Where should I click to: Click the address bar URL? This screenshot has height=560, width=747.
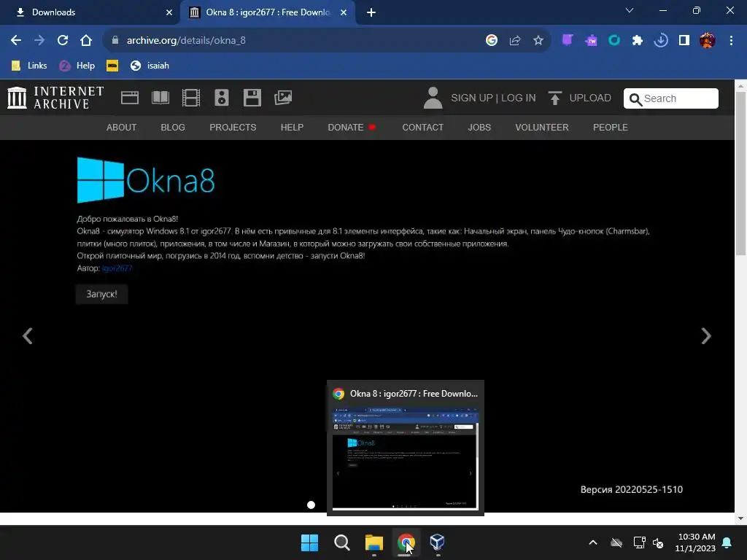tap(186, 41)
